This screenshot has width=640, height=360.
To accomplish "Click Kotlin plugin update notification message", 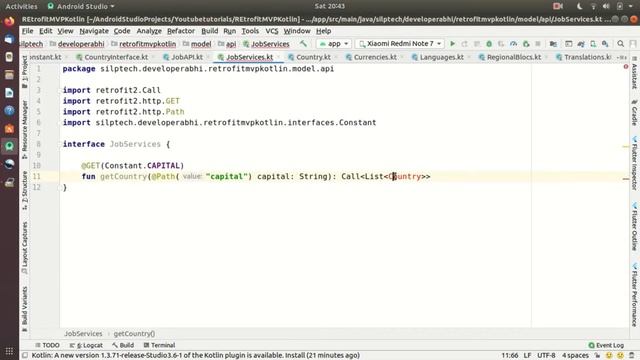I will coord(196,355).
